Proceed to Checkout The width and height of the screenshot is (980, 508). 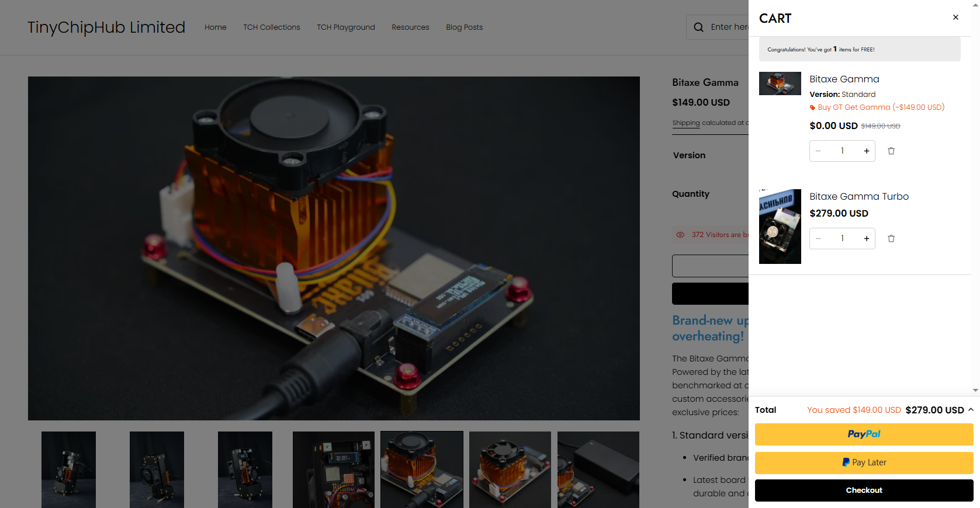click(864, 490)
